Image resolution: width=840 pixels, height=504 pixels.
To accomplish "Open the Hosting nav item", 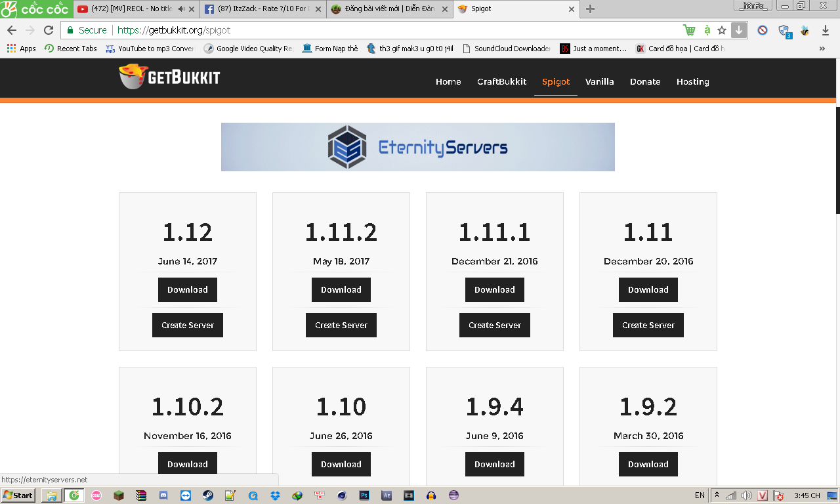I will point(693,82).
